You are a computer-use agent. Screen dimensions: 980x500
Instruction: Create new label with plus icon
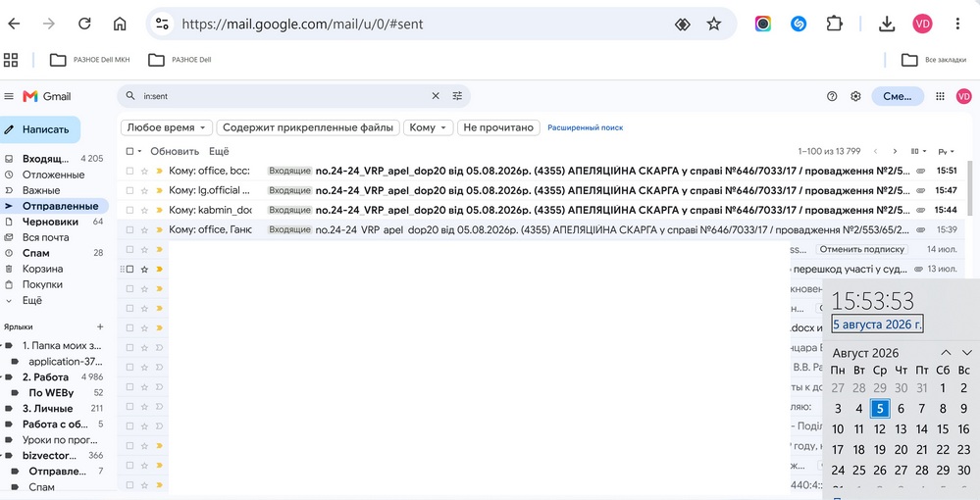[100, 326]
